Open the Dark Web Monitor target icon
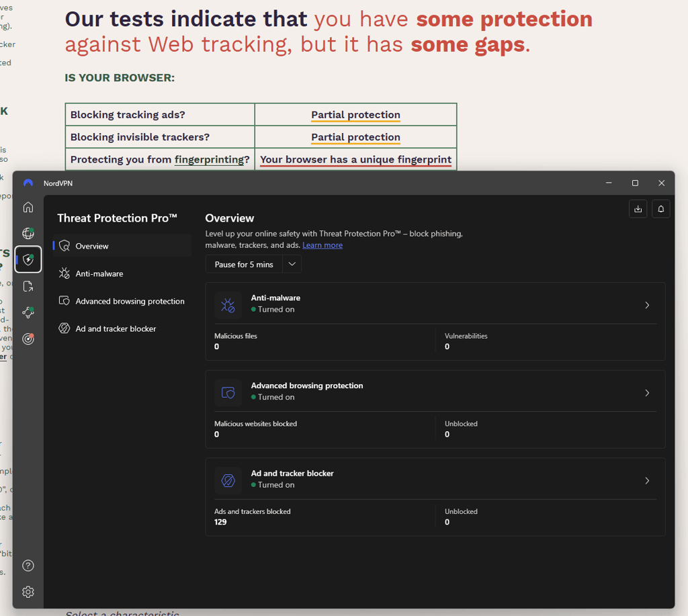Screen dimensions: 688x616 tap(28, 339)
